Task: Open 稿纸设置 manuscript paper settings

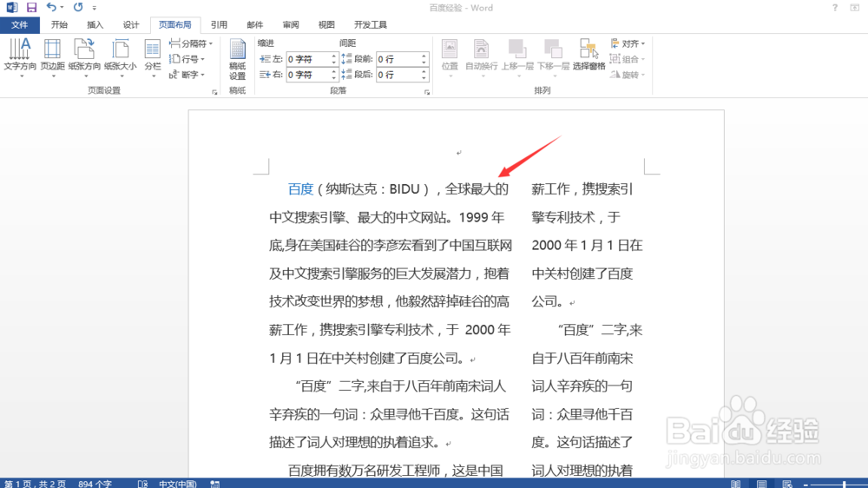Action: pos(238,59)
